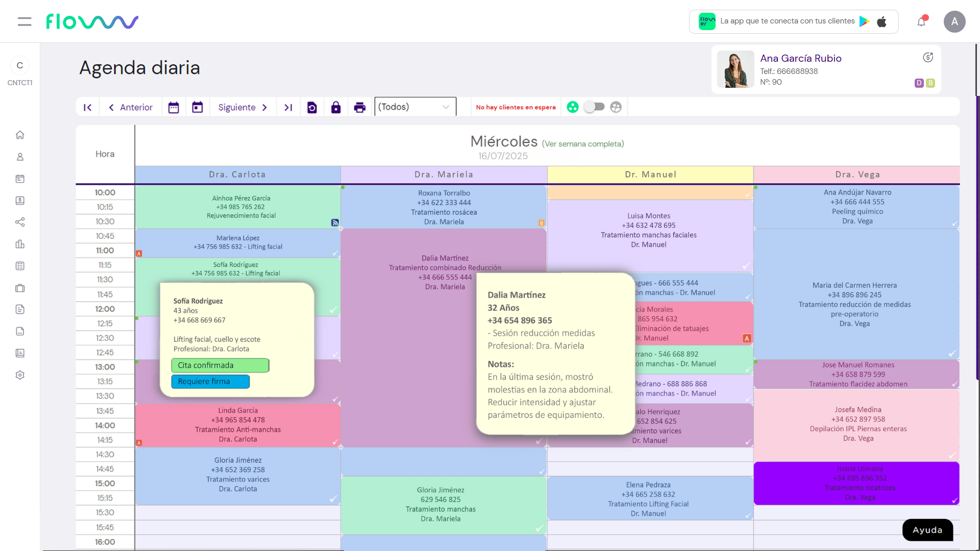Toggle the agenda view switch
980x551 pixels.
594,107
